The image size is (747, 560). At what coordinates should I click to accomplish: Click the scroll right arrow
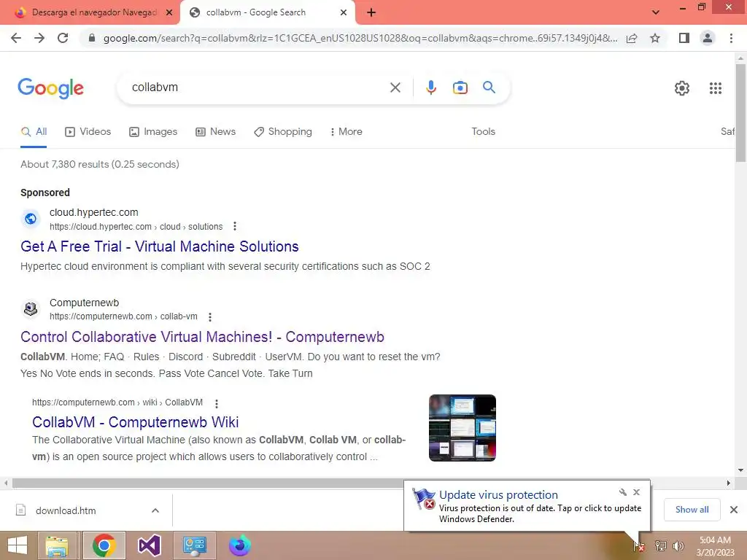coord(729,483)
